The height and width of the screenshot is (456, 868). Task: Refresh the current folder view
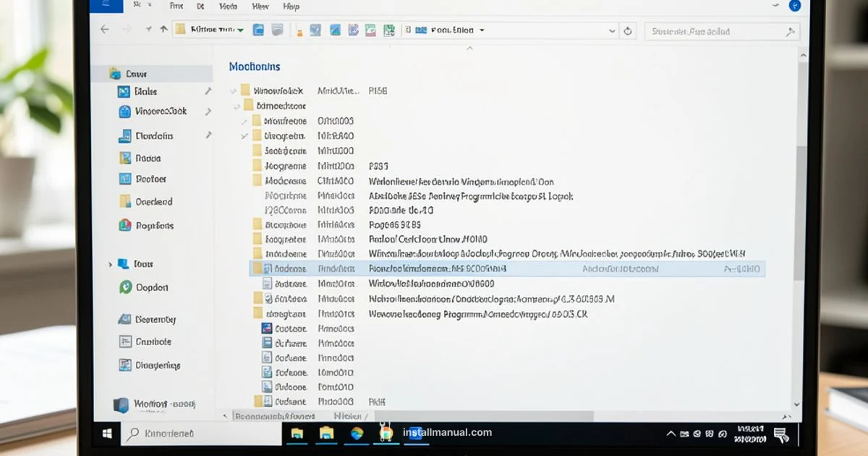628,30
